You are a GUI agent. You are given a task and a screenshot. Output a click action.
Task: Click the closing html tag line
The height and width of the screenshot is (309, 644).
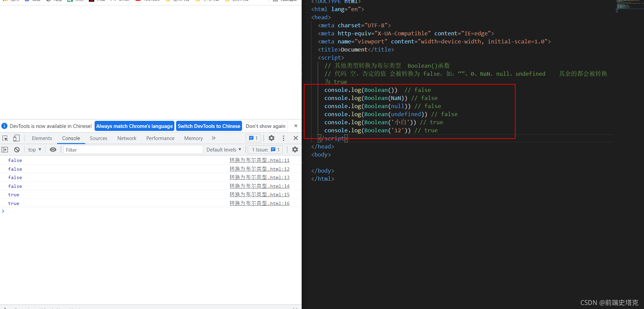tap(323, 179)
